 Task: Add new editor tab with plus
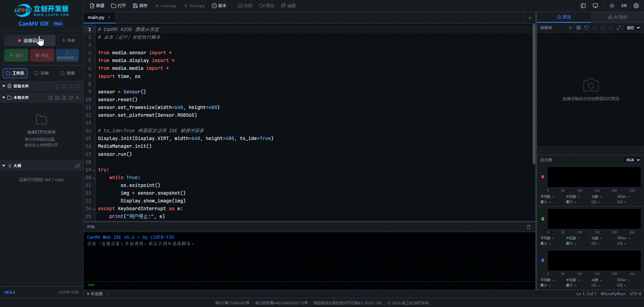coord(530,18)
